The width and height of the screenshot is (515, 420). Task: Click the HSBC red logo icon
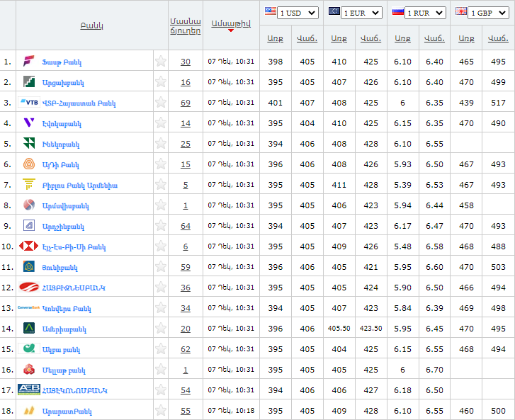29,246
